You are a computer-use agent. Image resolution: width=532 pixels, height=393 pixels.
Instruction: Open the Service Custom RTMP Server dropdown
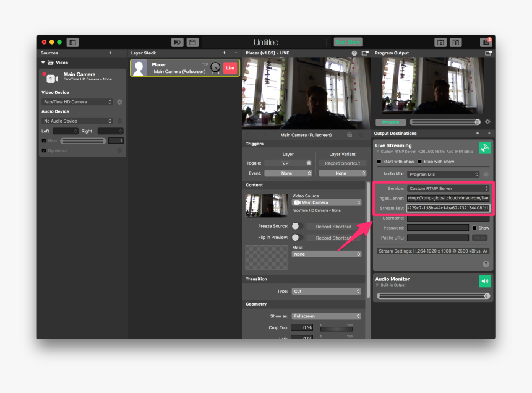(x=448, y=188)
